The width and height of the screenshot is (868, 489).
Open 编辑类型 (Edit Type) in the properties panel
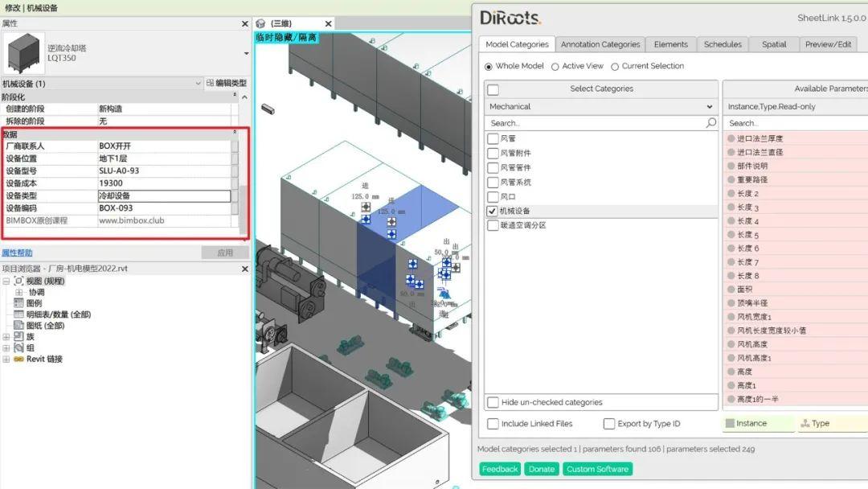click(227, 83)
